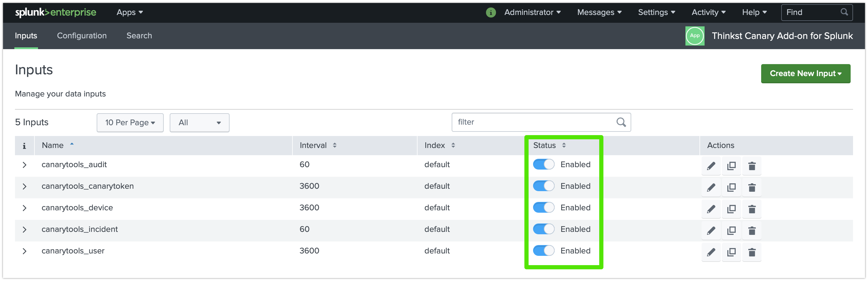The image size is (868, 281).
Task: Edit the canarytools_user input
Action: [711, 252]
